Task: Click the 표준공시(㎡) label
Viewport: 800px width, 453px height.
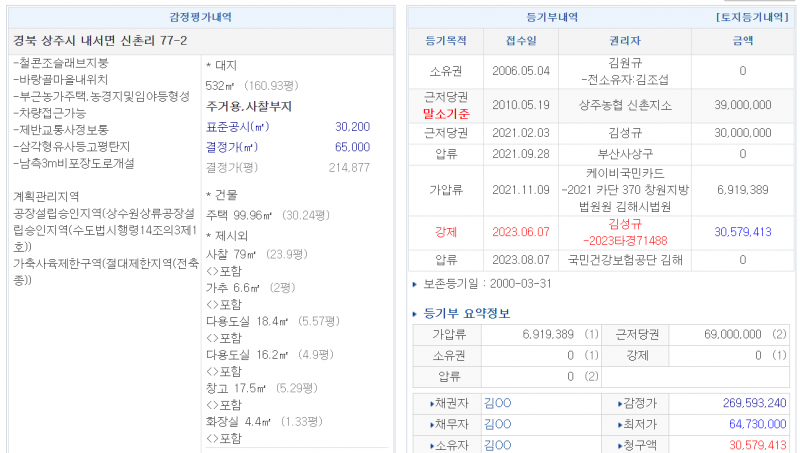Action: click(x=238, y=127)
